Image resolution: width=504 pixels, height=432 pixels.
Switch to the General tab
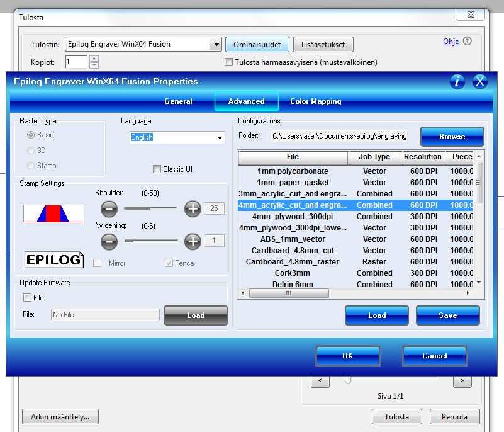click(178, 101)
